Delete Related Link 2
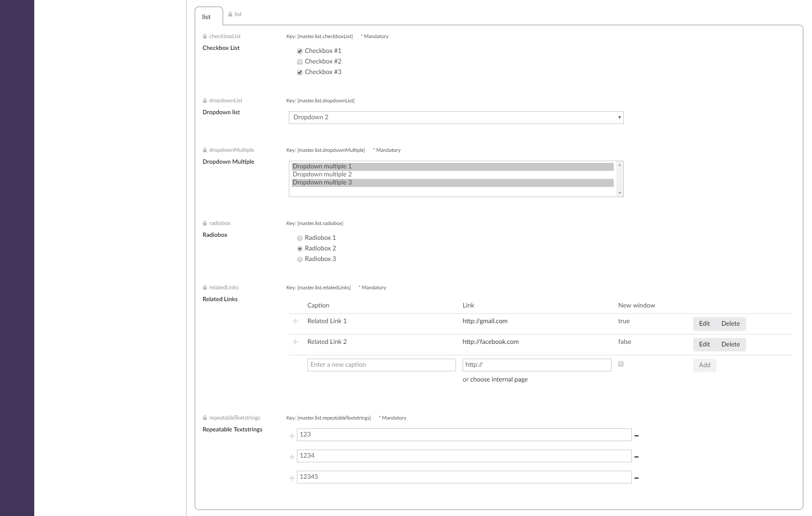The image size is (812, 516). (x=730, y=344)
